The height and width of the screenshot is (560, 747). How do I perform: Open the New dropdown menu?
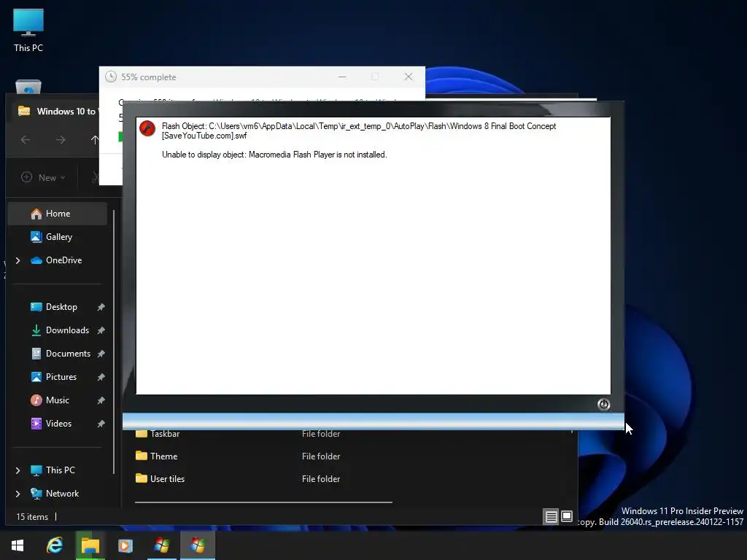click(43, 177)
